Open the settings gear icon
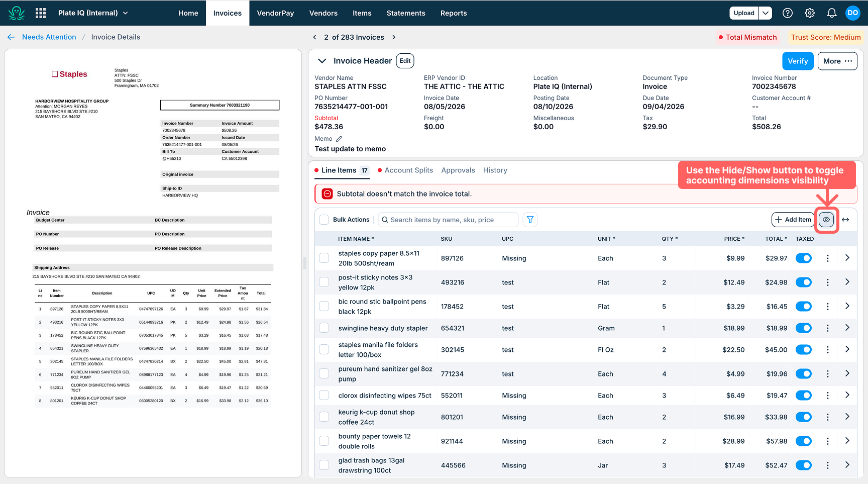 click(x=810, y=13)
